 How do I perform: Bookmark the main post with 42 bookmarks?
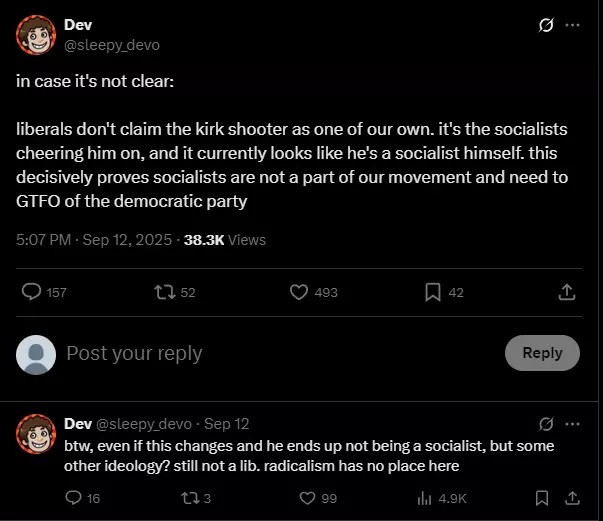(x=433, y=292)
